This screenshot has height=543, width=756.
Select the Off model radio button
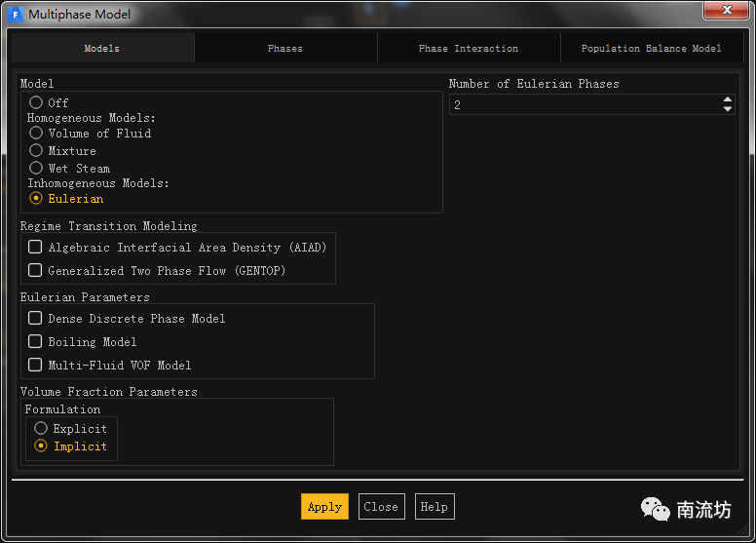click(x=36, y=102)
